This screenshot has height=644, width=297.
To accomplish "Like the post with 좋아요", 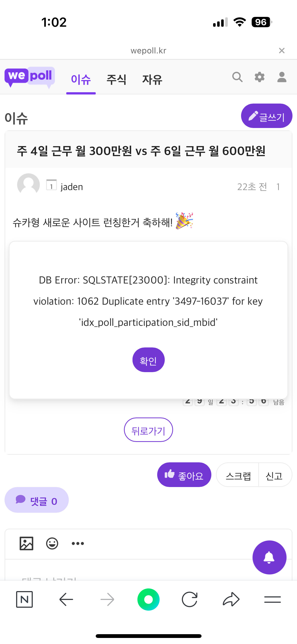I will [x=184, y=475].
